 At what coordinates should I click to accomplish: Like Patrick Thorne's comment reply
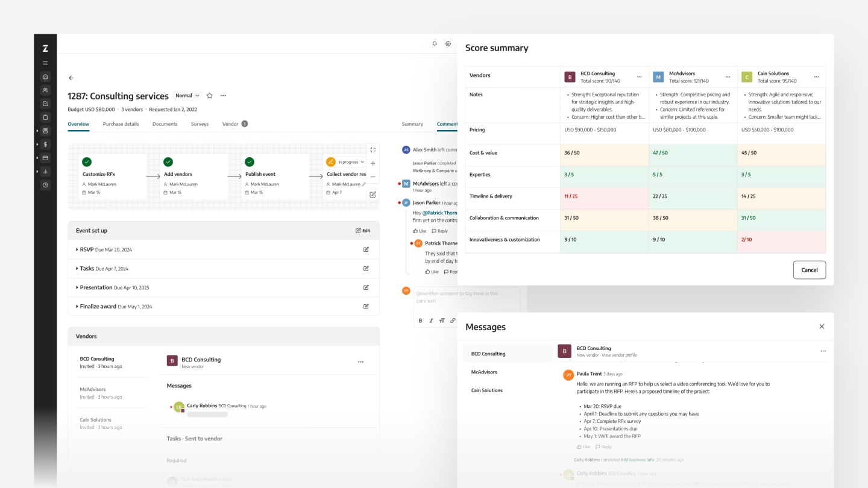432,271
